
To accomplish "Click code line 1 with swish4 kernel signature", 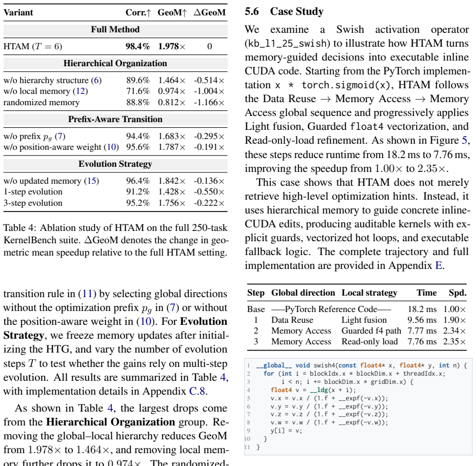I will 362,365.
